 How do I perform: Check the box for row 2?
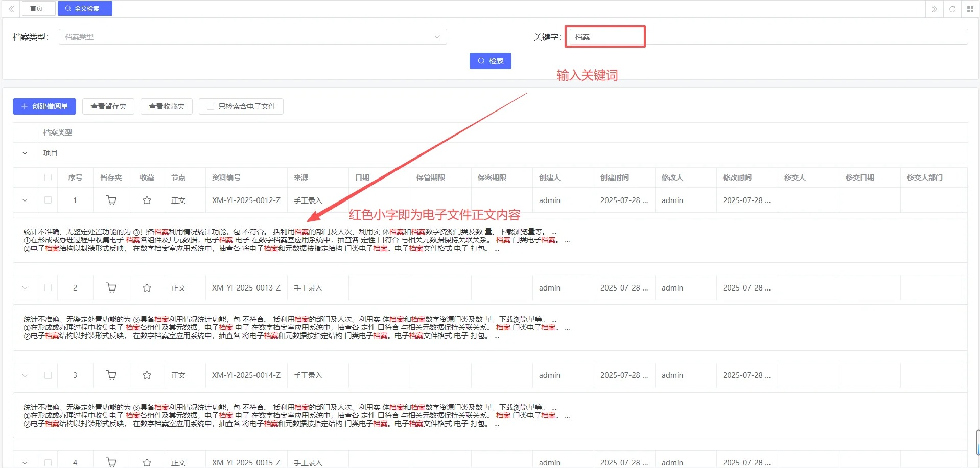click(x=48, y=288)
